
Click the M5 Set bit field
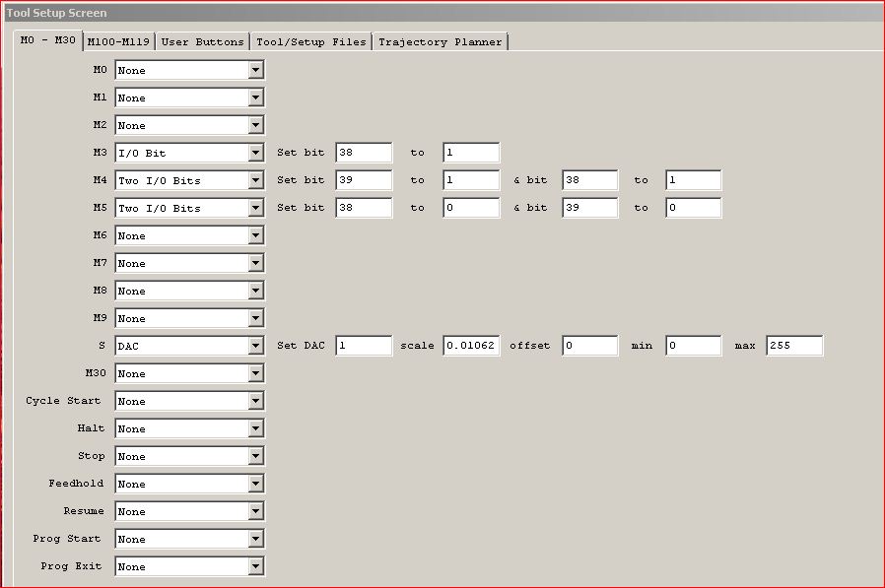pyautogui.click(x=364, y=209)
